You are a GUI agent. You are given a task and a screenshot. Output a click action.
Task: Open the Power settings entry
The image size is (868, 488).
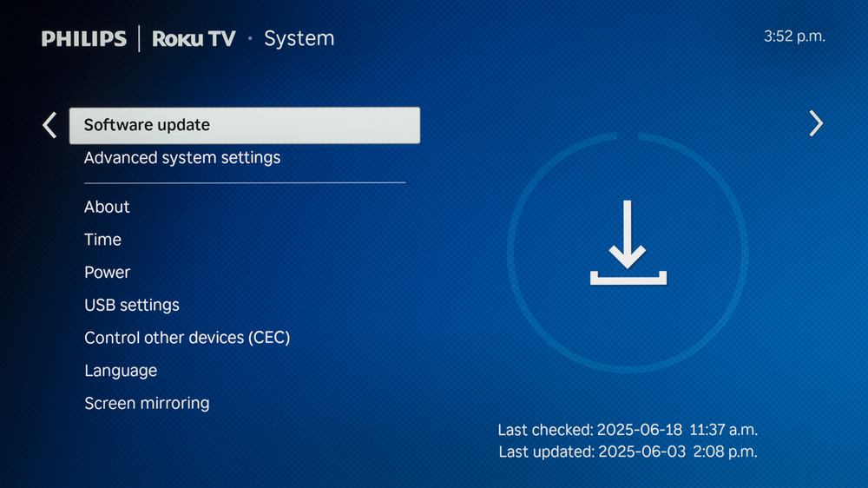coord(107,272)
